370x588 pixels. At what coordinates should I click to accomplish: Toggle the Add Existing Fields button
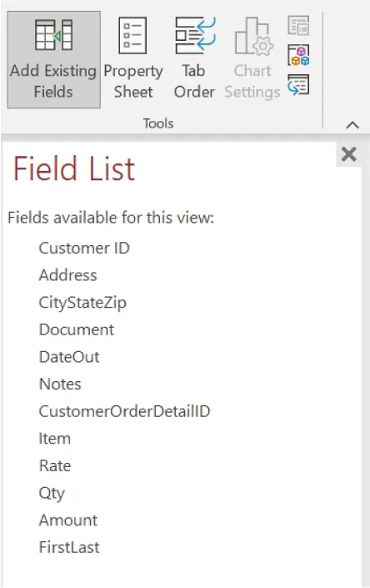click(53, 59)
